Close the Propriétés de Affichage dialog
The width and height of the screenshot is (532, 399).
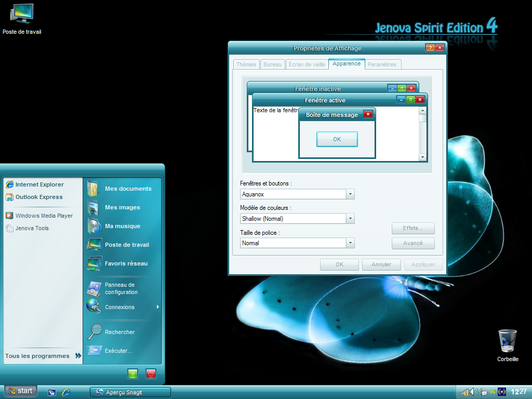pos(440,48)
